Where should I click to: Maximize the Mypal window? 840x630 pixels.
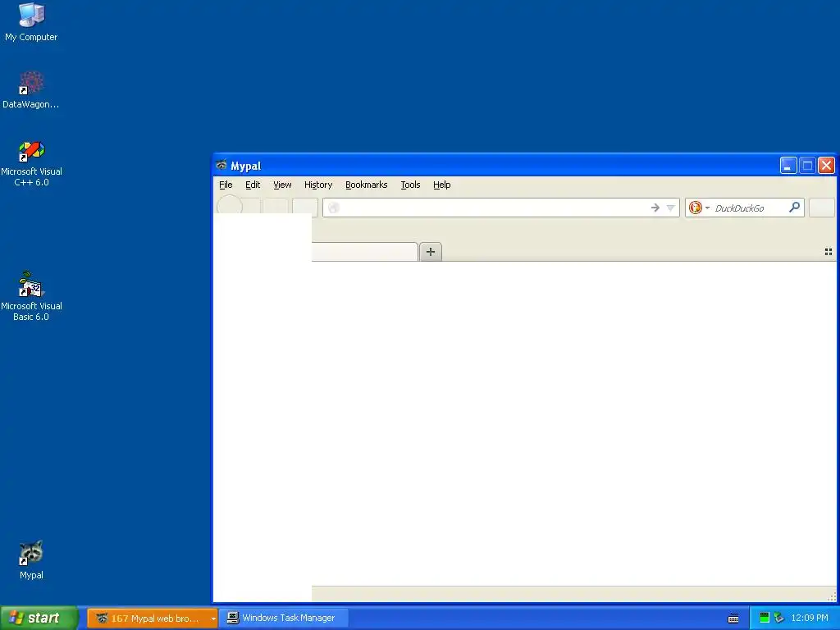click(807, 166)
